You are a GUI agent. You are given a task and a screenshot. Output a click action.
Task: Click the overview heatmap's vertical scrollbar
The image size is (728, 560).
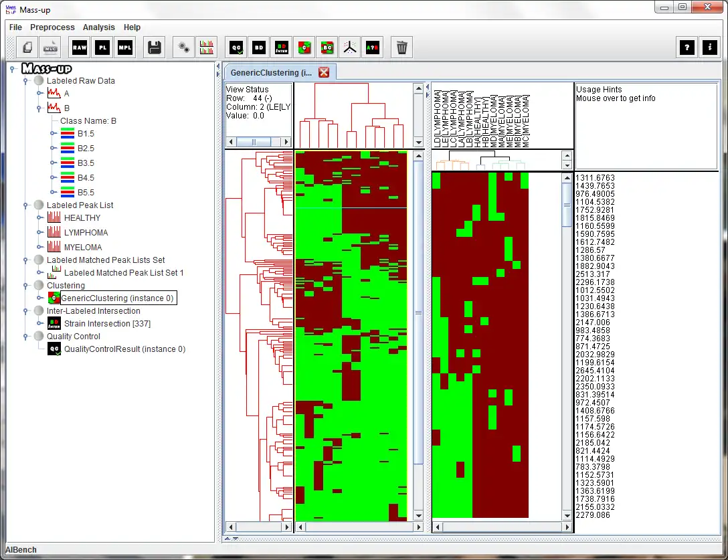[x=418, y=335]
